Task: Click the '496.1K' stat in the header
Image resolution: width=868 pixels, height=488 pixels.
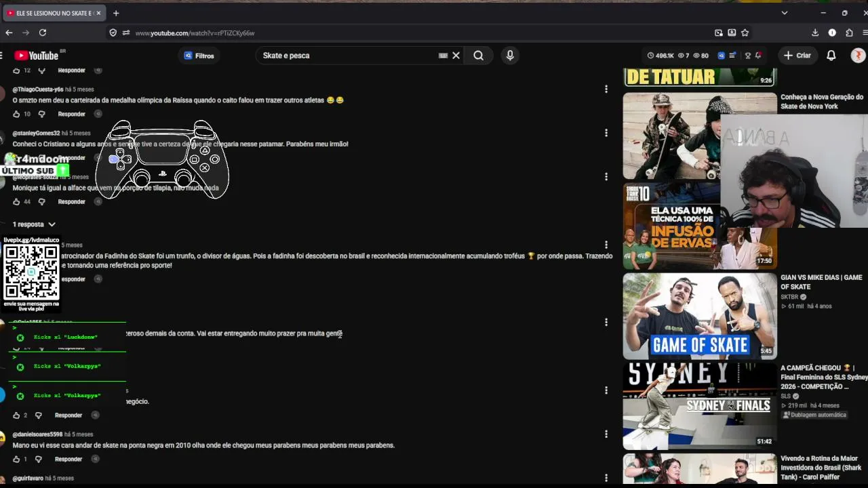Action: [x=660, y=56]
